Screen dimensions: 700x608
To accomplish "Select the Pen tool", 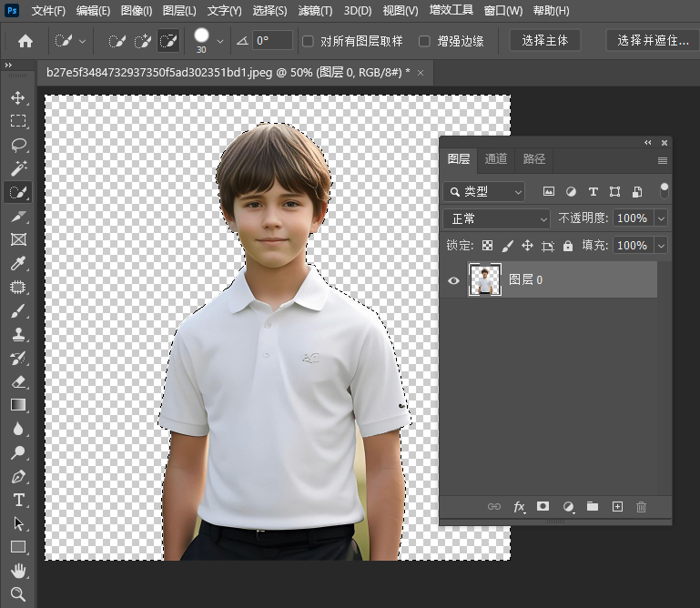I will [x=18, y=477].
